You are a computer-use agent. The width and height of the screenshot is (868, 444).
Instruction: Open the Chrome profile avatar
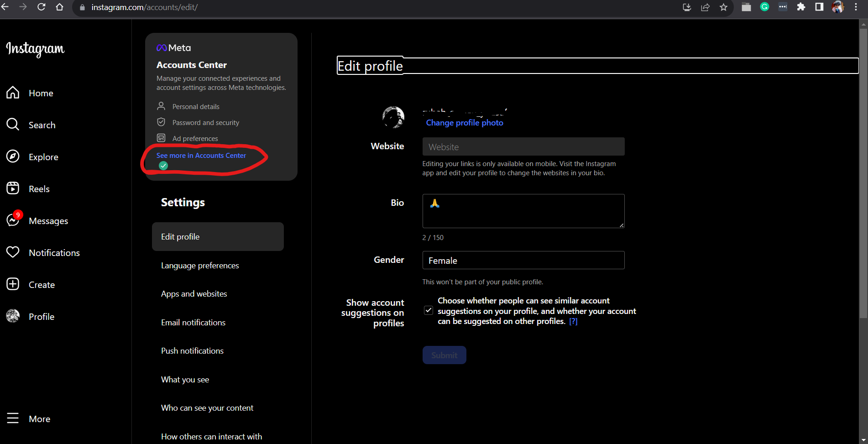pos(838,7)
